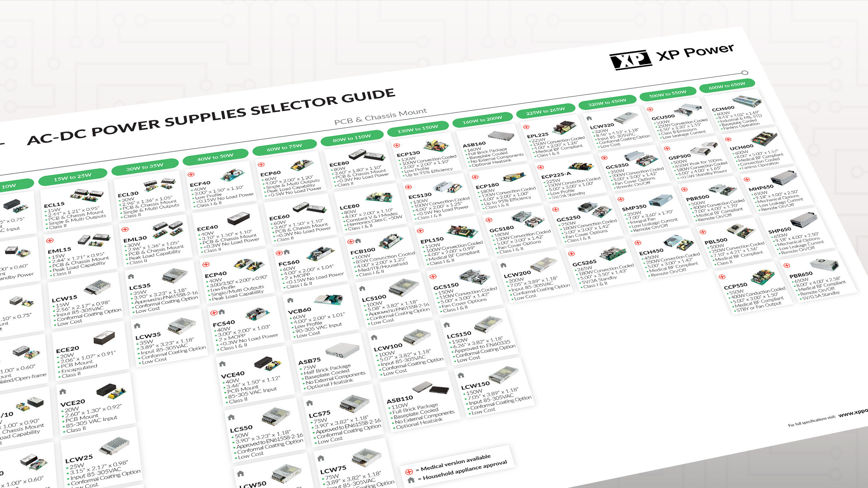Click the medical cross icon beside EML15
This screenshot has height=488, width=868.
[x=50, y=240]
